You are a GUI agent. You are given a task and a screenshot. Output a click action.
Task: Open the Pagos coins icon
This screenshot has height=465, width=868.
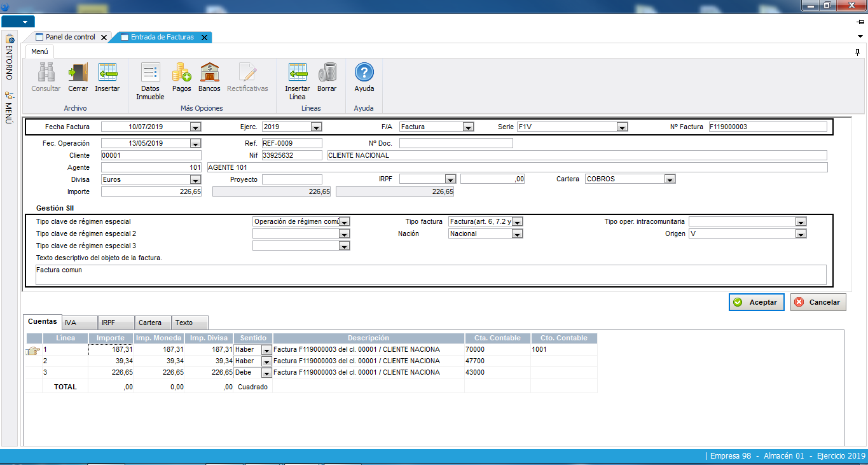(181, 73)
